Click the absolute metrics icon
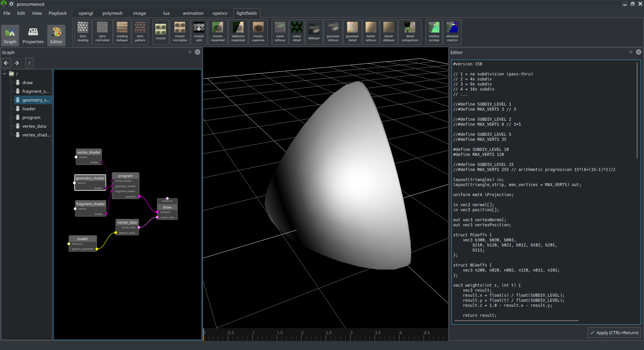The height and width of the screenshot is (350, 644). [x=452, y=32]
